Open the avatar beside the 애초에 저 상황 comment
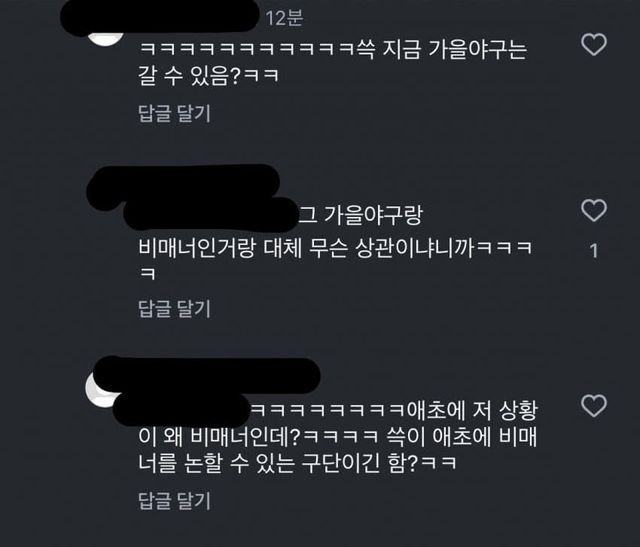 [99, 391]
